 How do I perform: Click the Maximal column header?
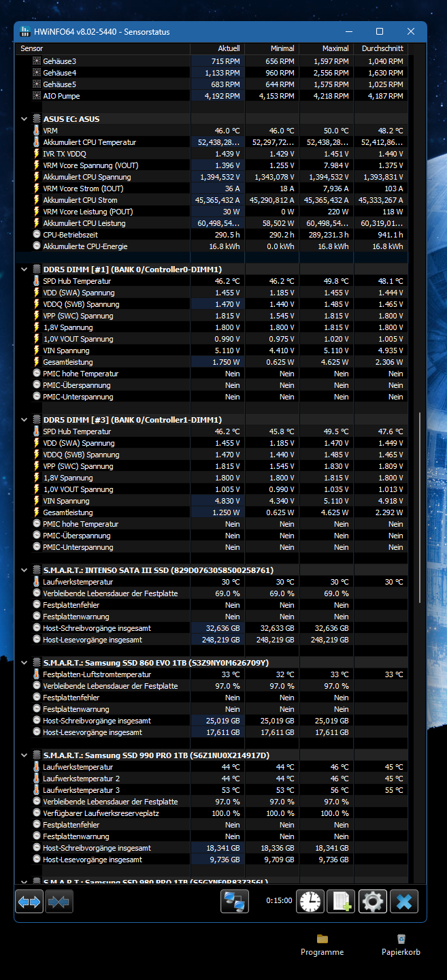pyautogui.click(x=326, y=49)
